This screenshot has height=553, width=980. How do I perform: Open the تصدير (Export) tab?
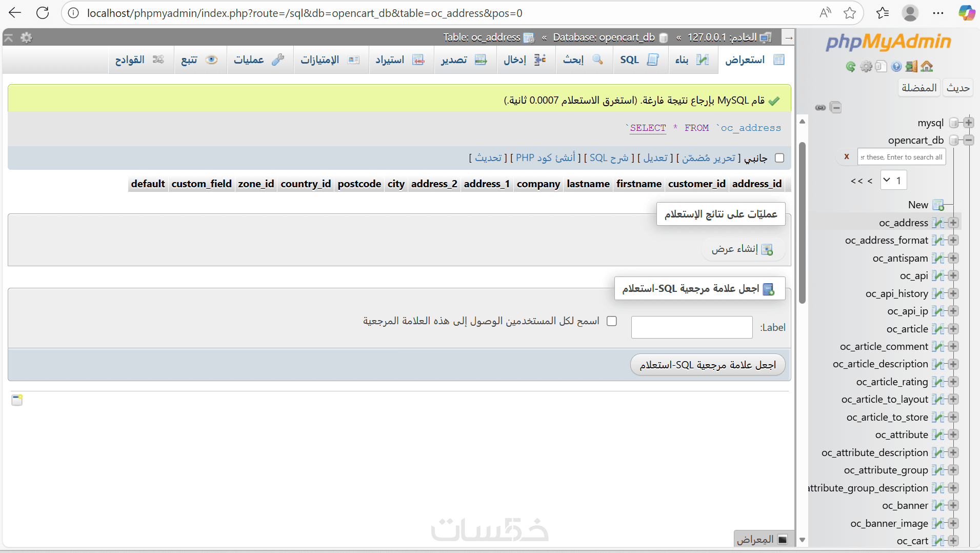465,60
